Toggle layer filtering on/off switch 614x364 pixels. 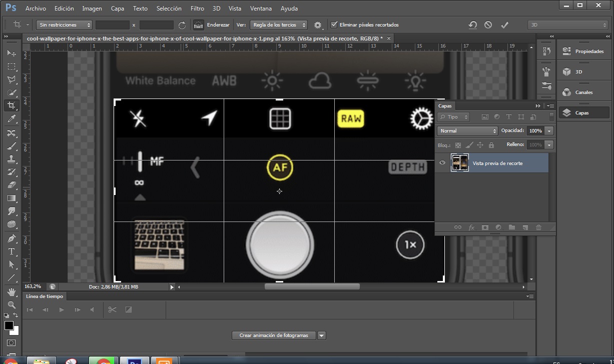click(x=551, y=116)
